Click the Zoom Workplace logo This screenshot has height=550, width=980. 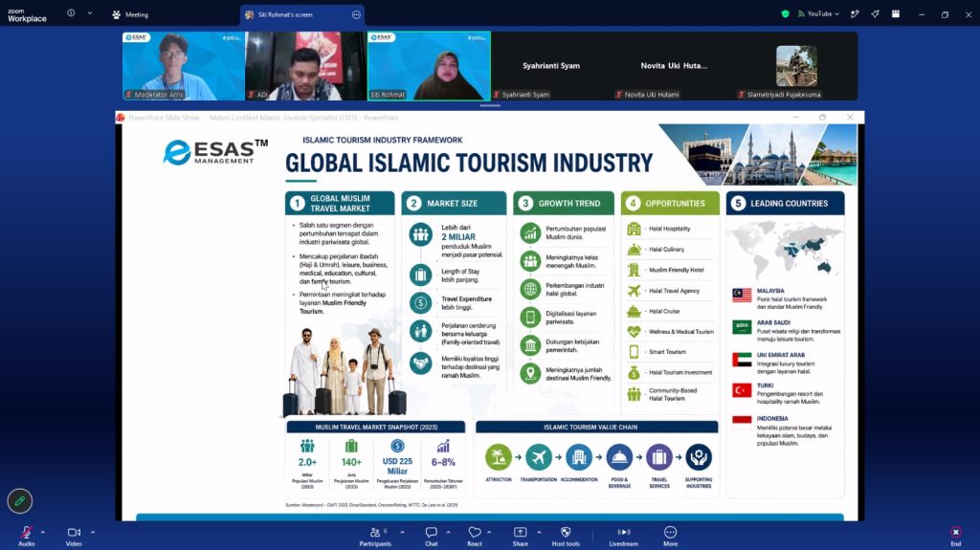[x=27, y=15]
